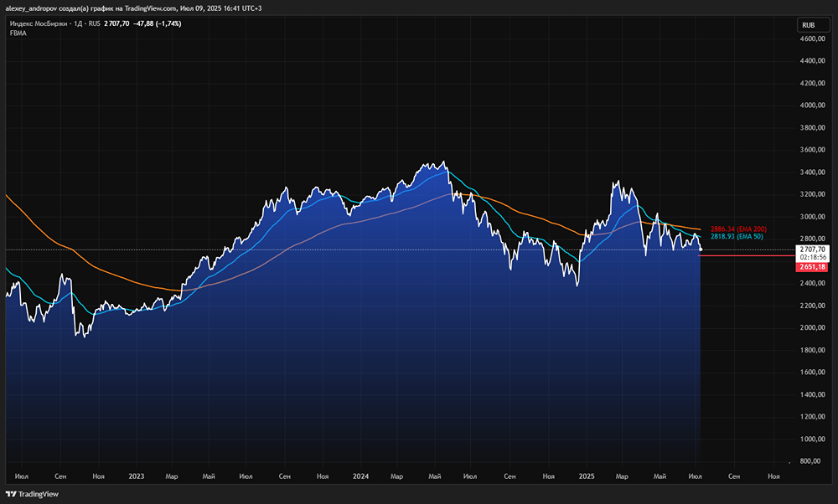Click the last price dot on the chart line
Image resolution: width=838 pixels, height=504 pixels.
pyautogui.click(x=701, y=249)
